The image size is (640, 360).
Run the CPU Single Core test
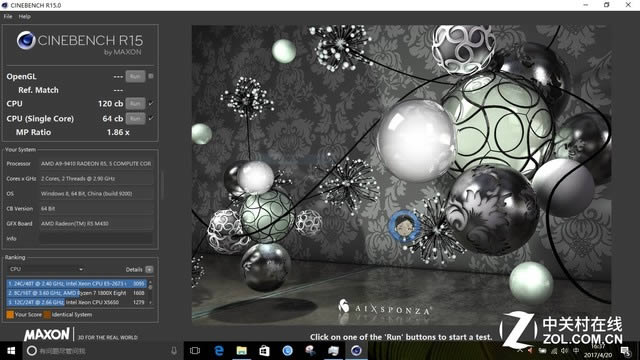click(x=135, y=118)
